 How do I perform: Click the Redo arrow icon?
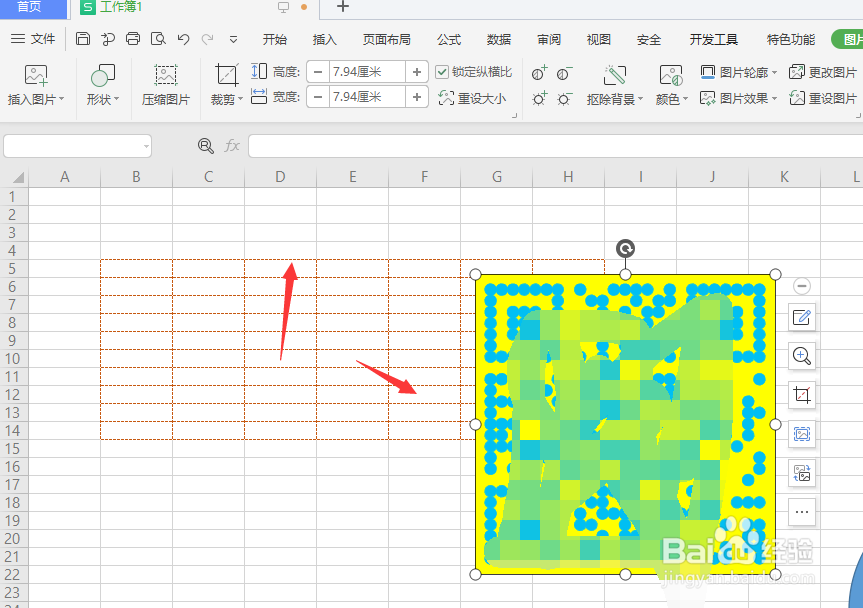coord(207,39)
